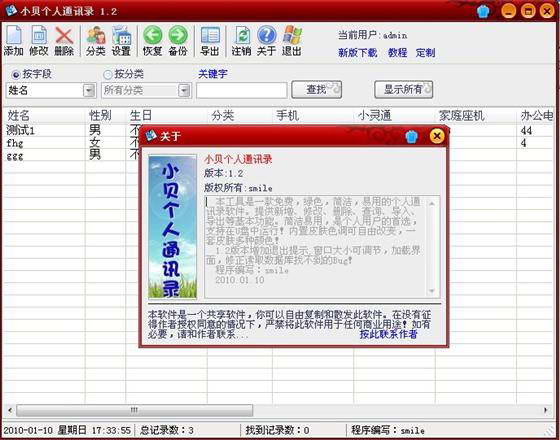Click the 分类 column header
Screen dimensions: 560x440
[x=240, y=116]
